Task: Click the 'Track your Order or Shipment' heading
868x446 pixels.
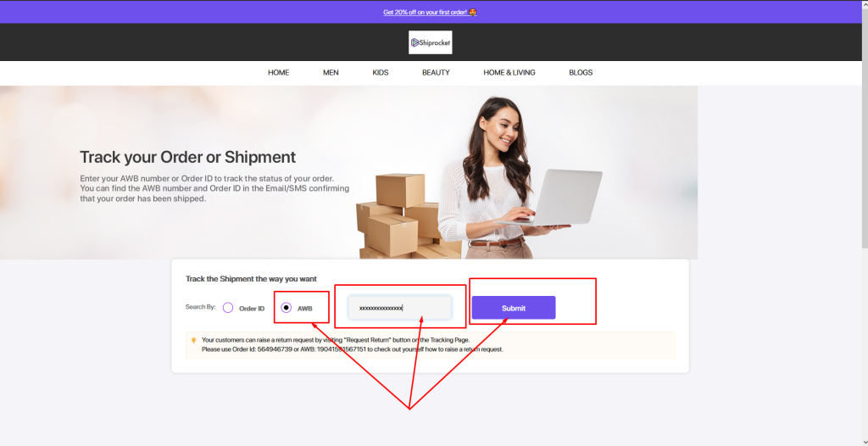Action: [x=187, y=157]
